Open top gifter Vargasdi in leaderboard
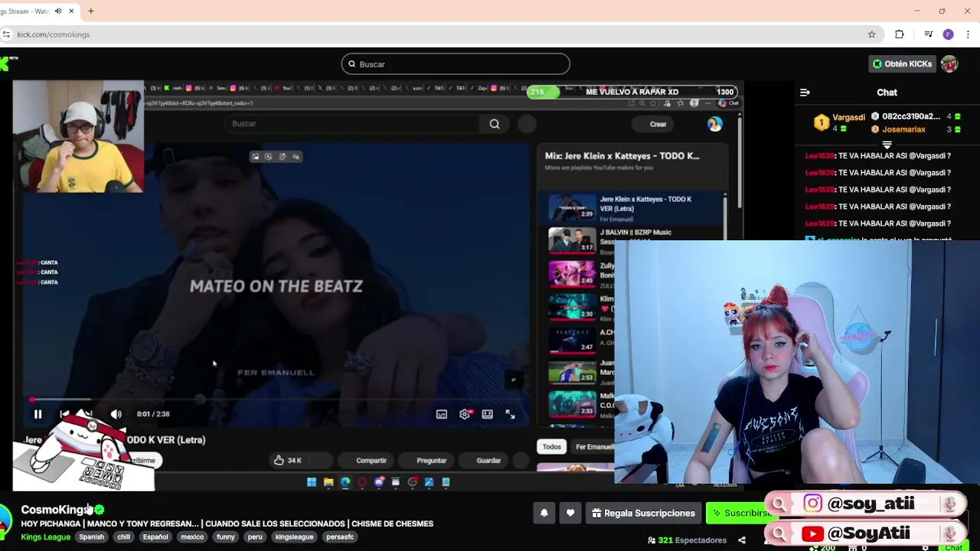980x551 pixels. (x=848, y=118)
